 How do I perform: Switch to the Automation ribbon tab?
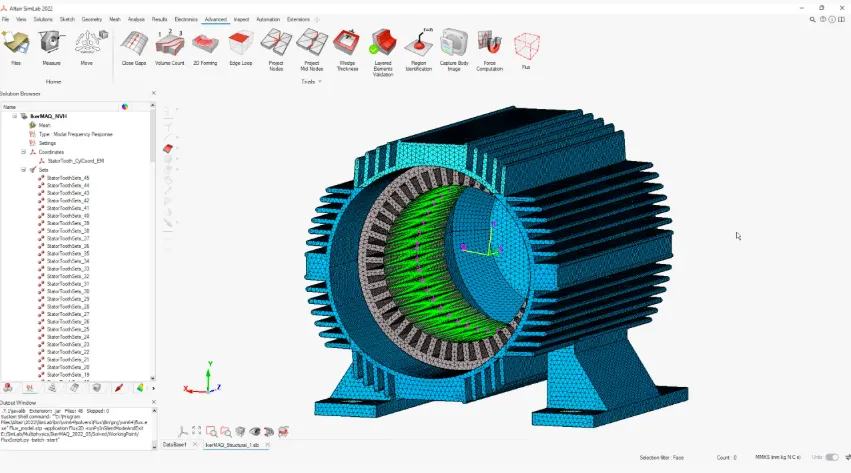pos(268,20)
